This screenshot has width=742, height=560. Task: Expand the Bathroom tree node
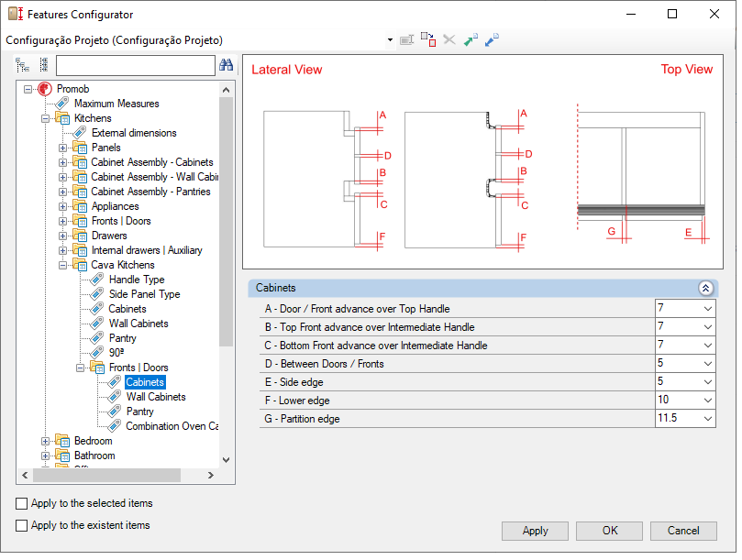tap(46, 456)
